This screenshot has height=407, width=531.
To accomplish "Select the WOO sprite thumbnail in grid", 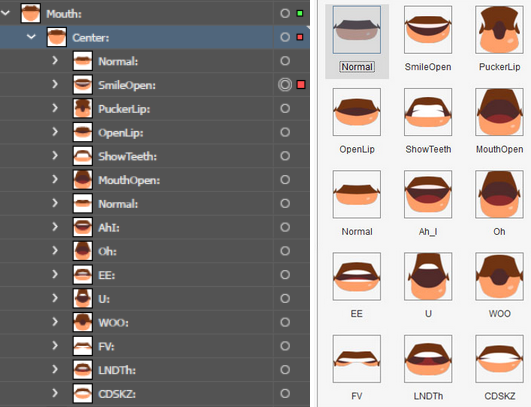I will pyautogui.click(x=499, y=277).
